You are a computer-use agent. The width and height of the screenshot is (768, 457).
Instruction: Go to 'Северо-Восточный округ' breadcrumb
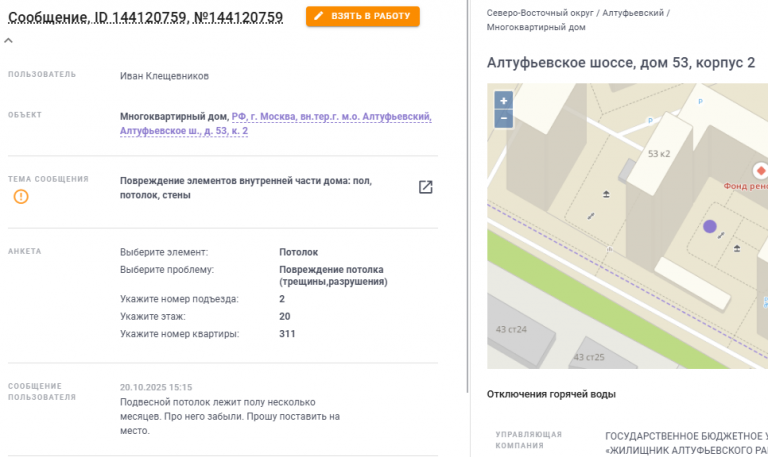point(540,12)
